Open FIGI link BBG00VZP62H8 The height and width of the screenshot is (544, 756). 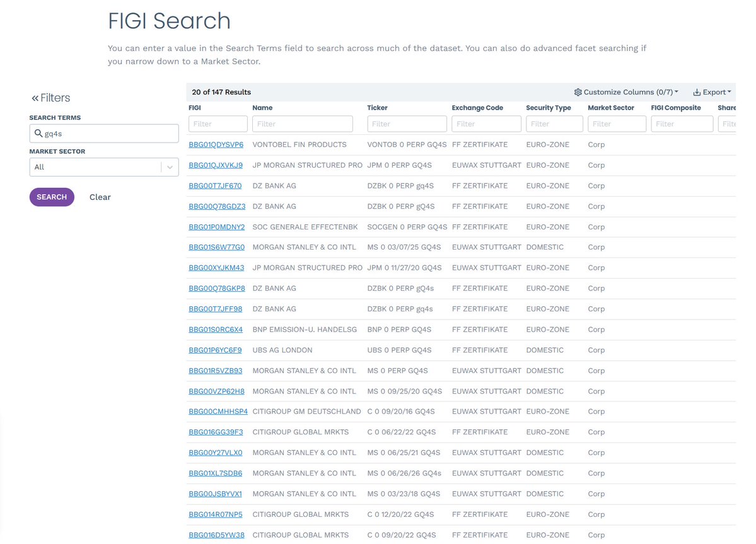(216, 391)
